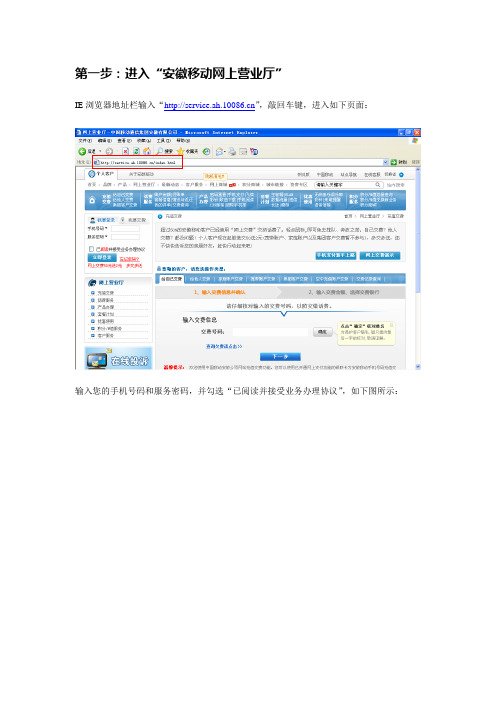
Task: Expand the address bar dropdown arrow
Action: click(386, 162)
